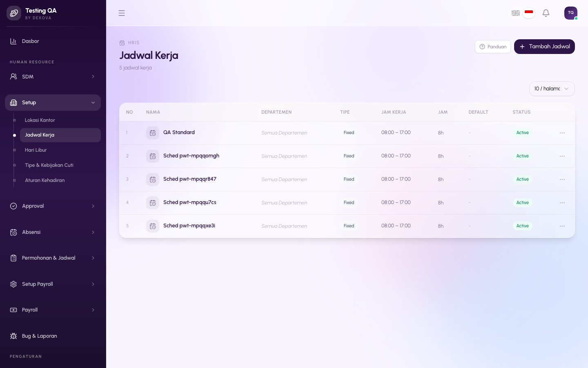The image size is (588, 368).
Task: Click the Sched pwt-mpqqr847 schedule icon
Action: tap(153, 180)
